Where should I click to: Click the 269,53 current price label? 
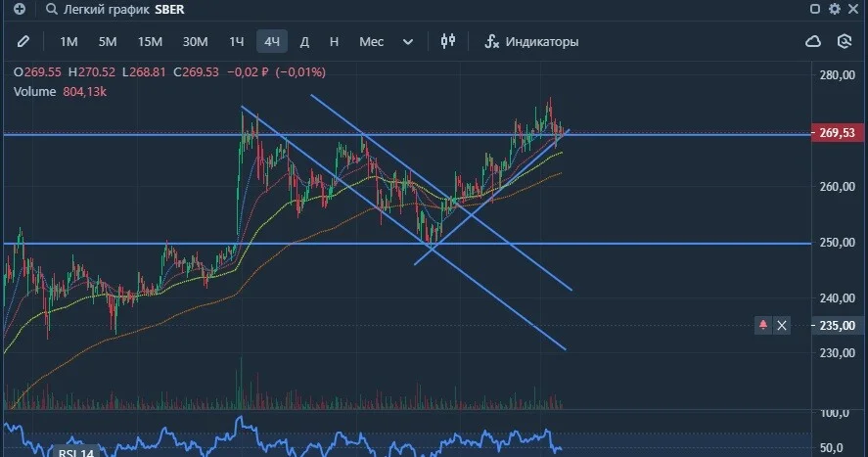[x=837, y=133]
